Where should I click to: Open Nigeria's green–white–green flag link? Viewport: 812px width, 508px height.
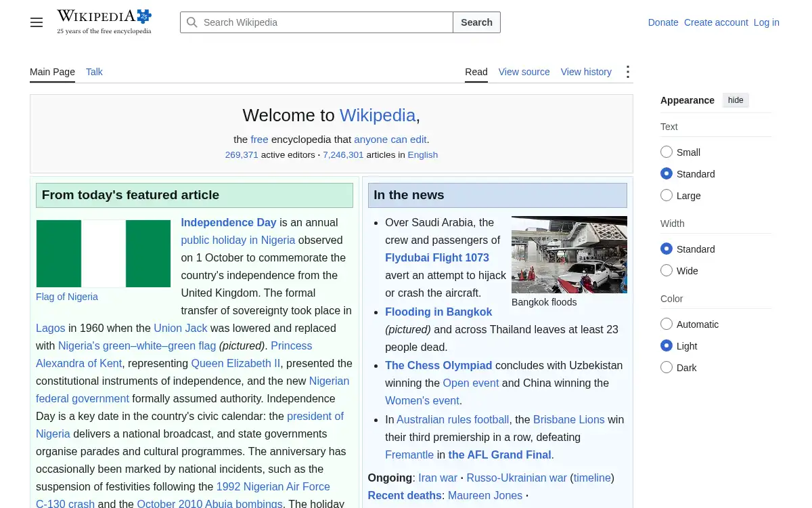point(137,345)
